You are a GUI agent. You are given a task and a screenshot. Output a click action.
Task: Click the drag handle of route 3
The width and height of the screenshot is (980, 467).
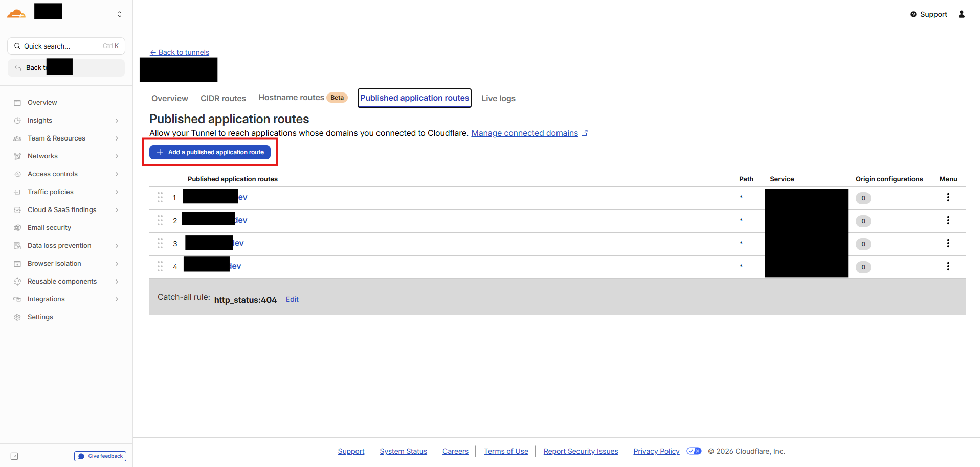click(160, 243)
